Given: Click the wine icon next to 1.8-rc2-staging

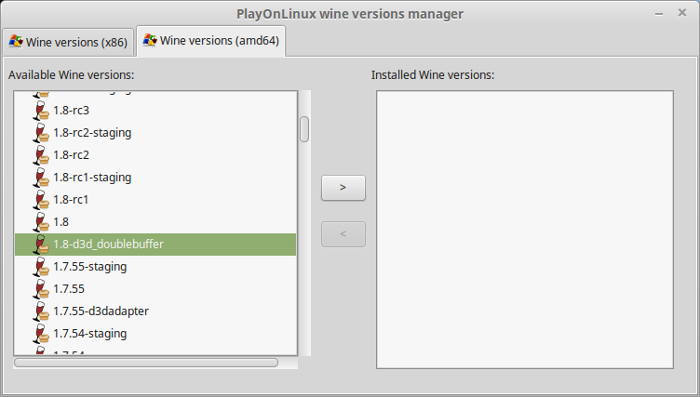Looking at the screenshot, I should (x=41, y=133).
